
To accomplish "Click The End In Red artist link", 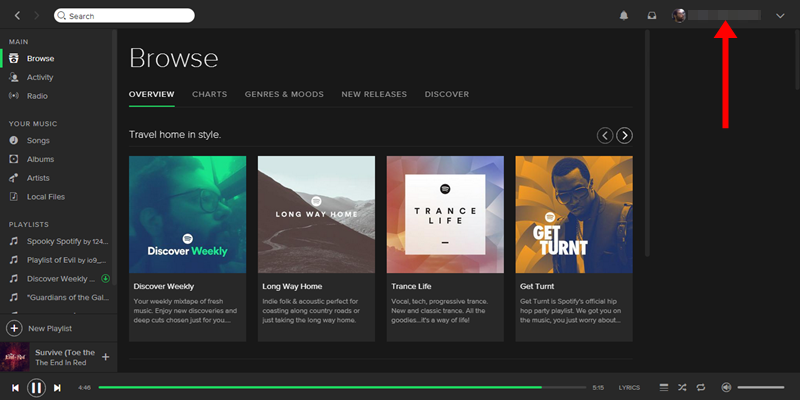I will coord(61,363).
